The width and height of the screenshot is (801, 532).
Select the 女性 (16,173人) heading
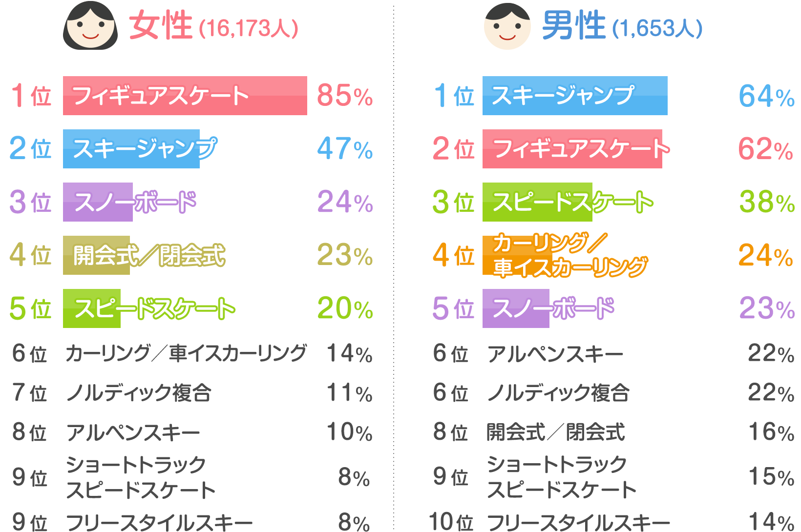(213, 26)
